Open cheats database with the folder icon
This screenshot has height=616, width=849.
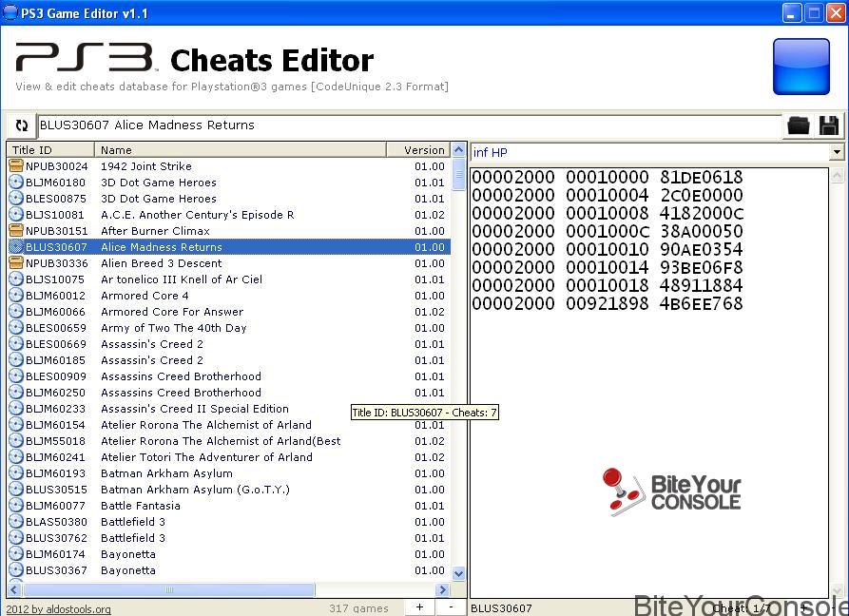coord(798,125)
